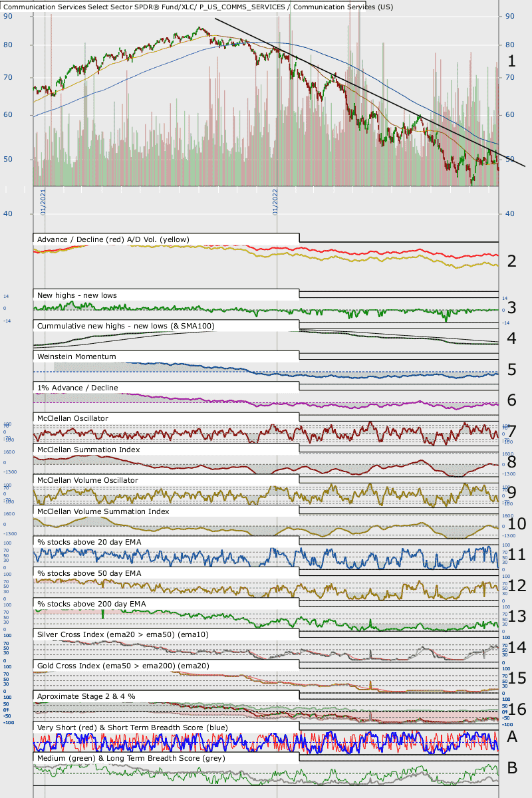The height and width of the screenshot is (798, 532).
Task: Click panel number 16 beside Aproximate Stage panel
Action: click(x=517, y=710)
